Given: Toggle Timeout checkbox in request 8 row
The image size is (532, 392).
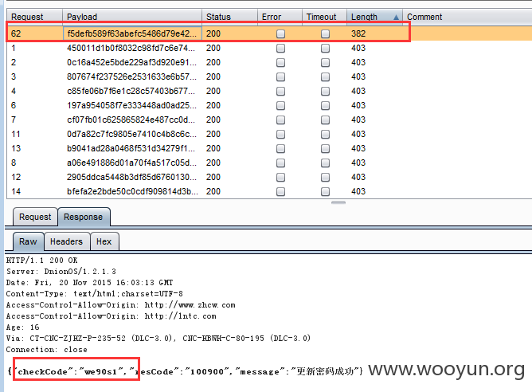Looking at the screenshot, I should [x=325, y=163].
